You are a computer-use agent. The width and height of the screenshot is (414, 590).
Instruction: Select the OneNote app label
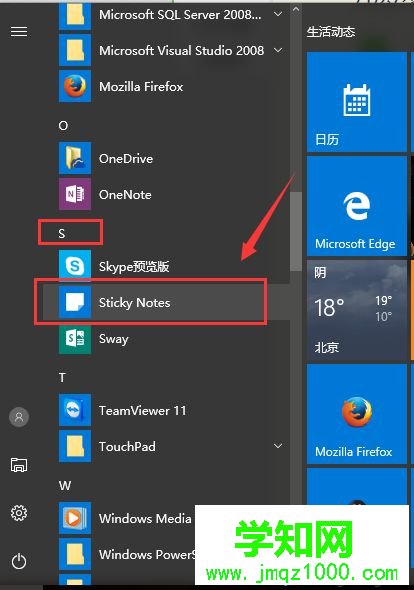(x=125, y=195)
